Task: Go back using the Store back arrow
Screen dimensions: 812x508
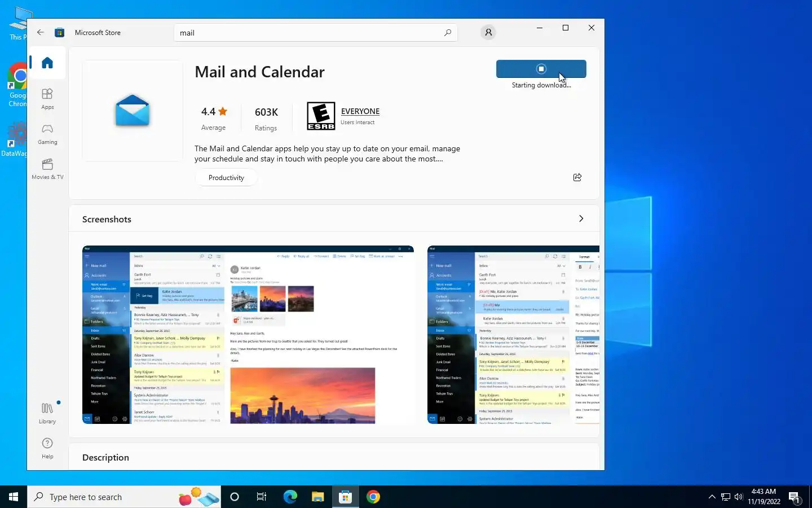Action: coord(41,32)
